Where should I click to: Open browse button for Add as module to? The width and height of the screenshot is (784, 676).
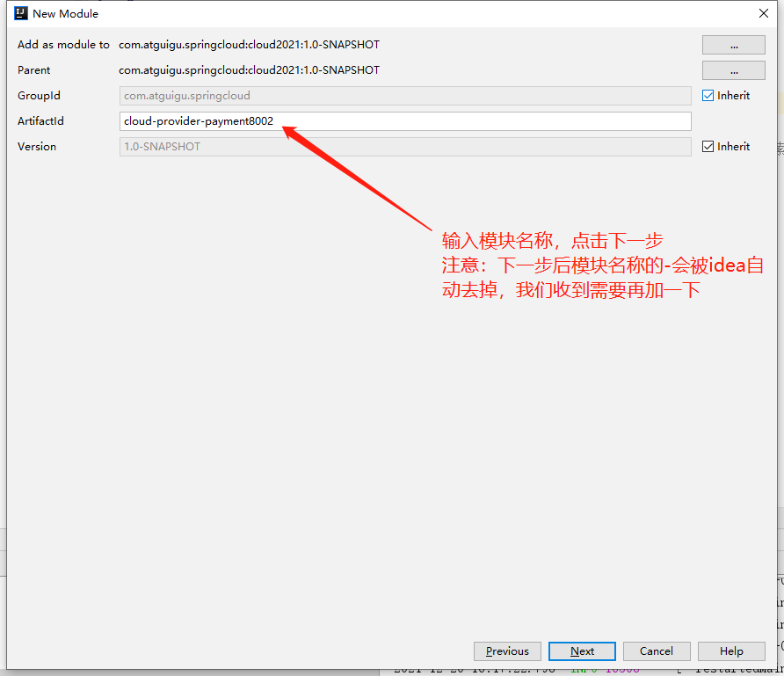[x=734, y=45]
